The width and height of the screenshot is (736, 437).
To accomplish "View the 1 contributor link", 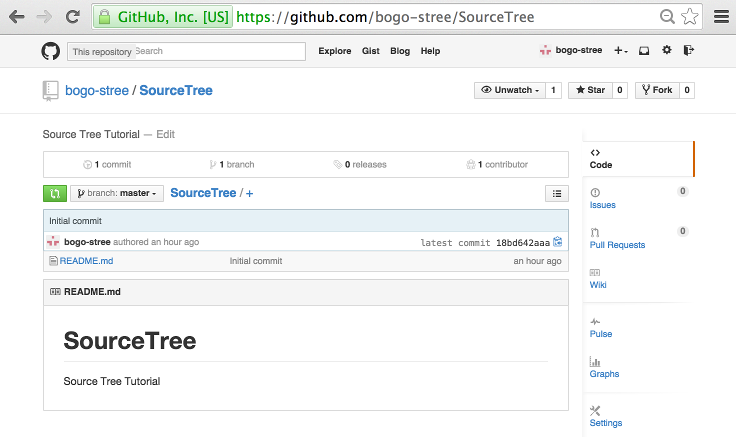I will (497, 164).
